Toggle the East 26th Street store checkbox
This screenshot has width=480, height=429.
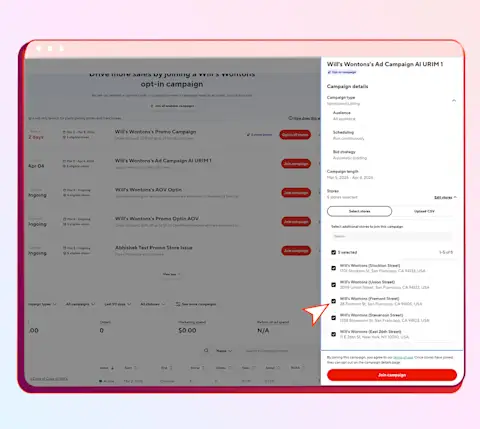tap(333, 334)
